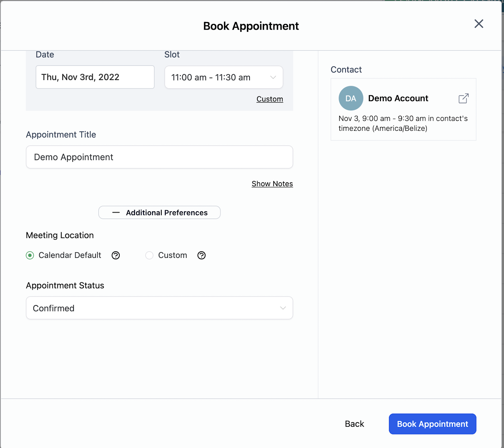Viewport: 504px width, 448px height.
Task: Open help icon next to Calendar Default
Action: (x=116, y=255)
